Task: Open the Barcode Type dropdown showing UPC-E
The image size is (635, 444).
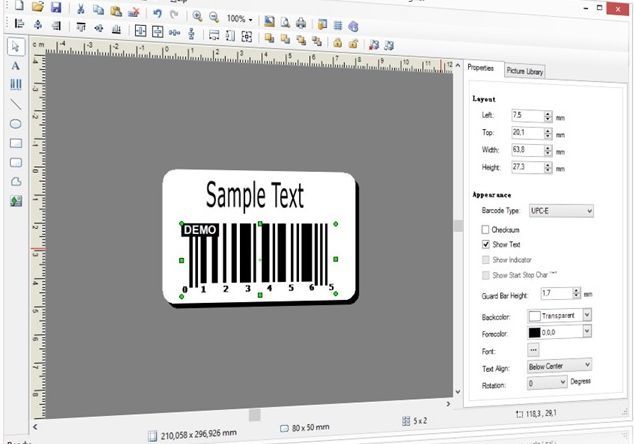Action: tap(561, 211)
